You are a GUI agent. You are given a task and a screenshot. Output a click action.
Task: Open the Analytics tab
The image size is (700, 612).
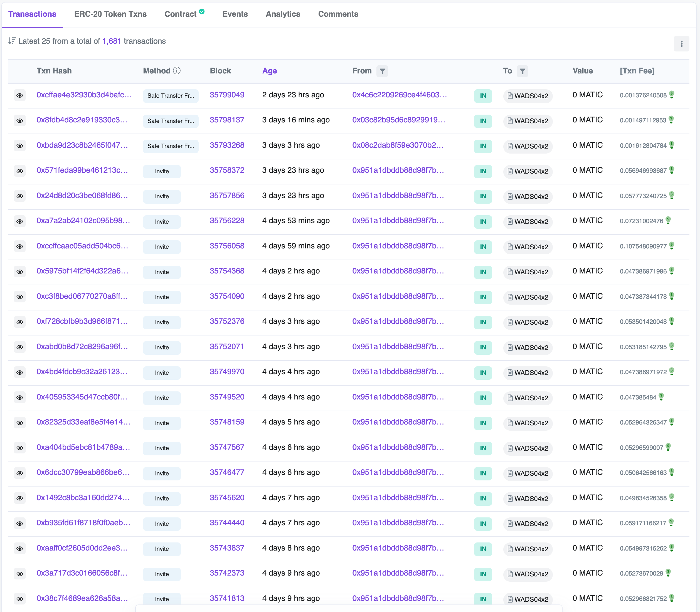point(283,14)
